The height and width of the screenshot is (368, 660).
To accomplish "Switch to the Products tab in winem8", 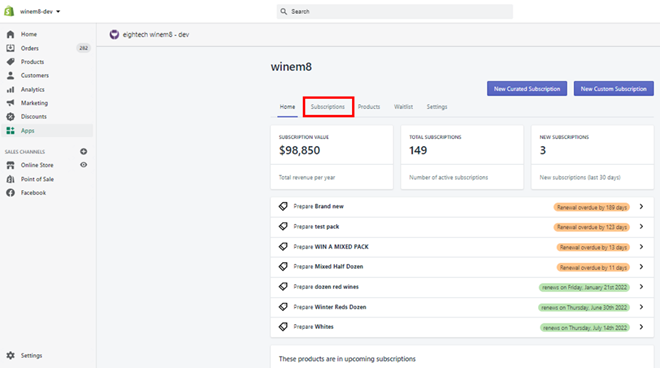I will (x=369, y=107).
